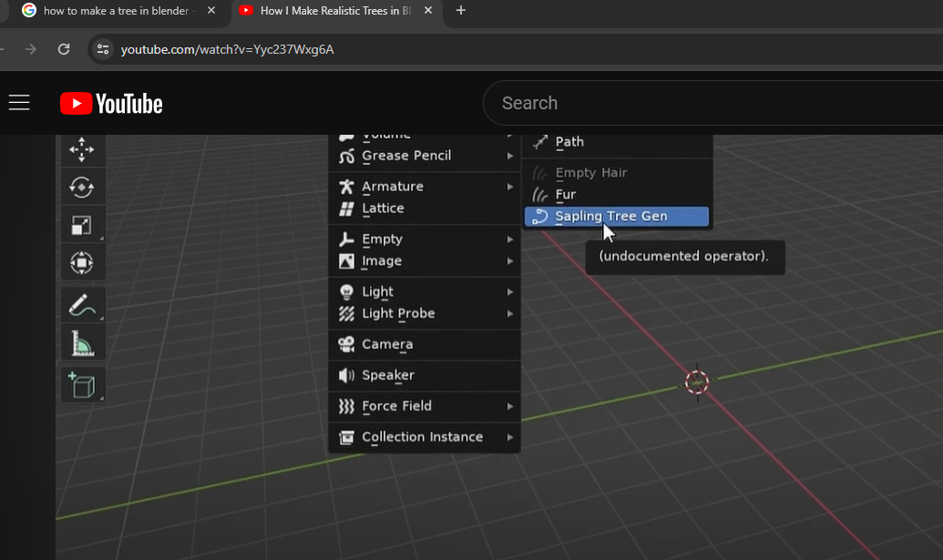Image resolution: width=943 pixels, height=560 pixels.
Task: Click the Empty axes icon
Action: [x=346, y=239]
